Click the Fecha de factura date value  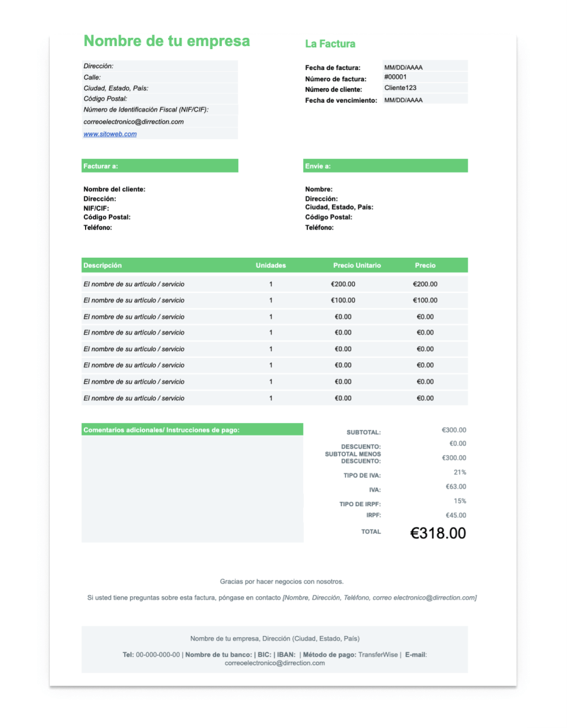click(403, 66)
